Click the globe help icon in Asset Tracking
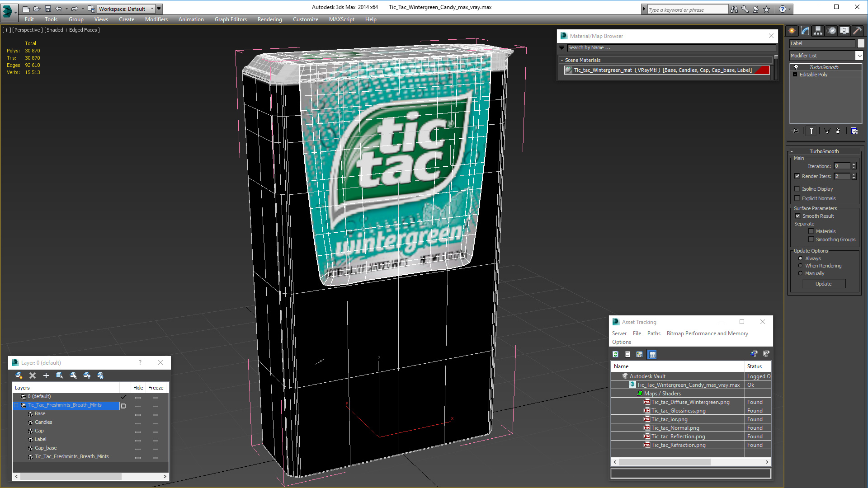The height and width of the screenshot is (488, 868). [754, 354]
